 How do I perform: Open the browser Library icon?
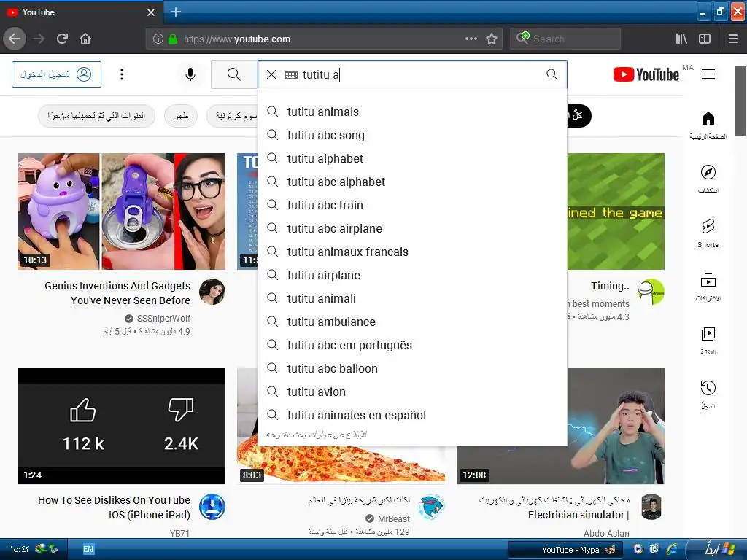(x=681, y=39)
